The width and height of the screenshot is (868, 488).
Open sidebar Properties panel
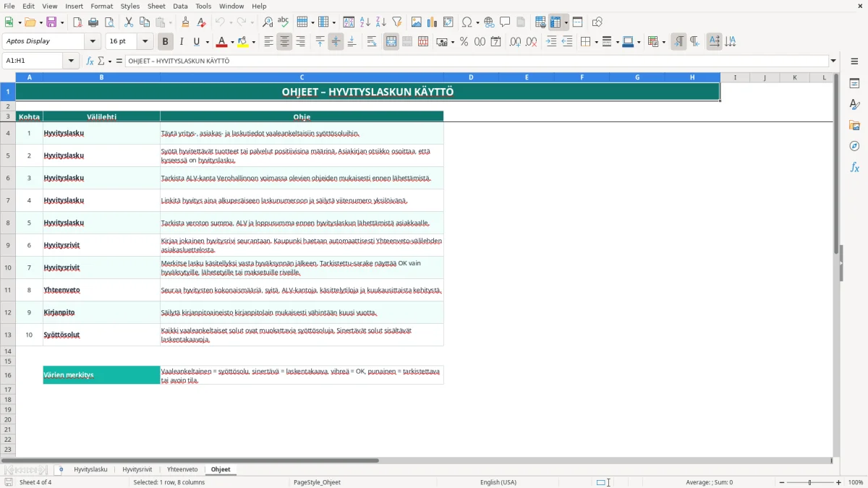854,84
